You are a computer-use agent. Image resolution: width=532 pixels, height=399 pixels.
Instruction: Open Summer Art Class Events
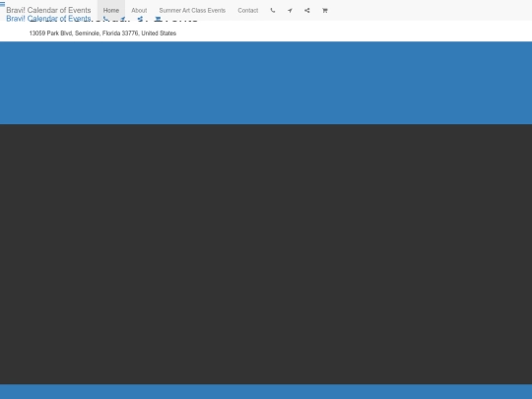coord(192,10)
